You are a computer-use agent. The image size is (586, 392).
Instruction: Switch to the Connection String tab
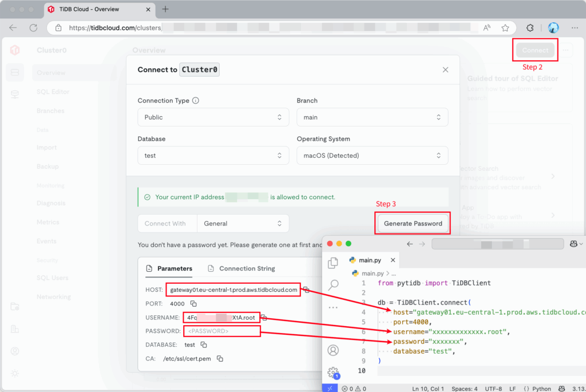click(x=241, y=268)
